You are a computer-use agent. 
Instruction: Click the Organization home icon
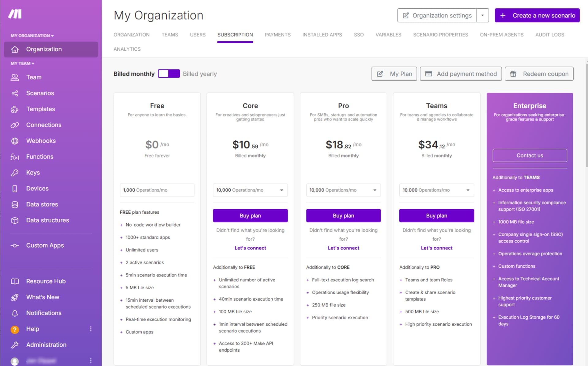point(15,49)
